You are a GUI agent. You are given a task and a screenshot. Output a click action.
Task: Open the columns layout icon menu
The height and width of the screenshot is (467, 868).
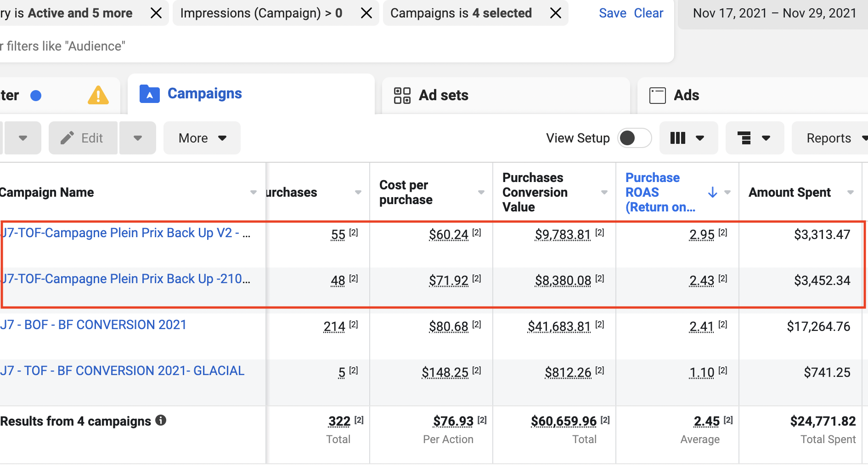688,138
